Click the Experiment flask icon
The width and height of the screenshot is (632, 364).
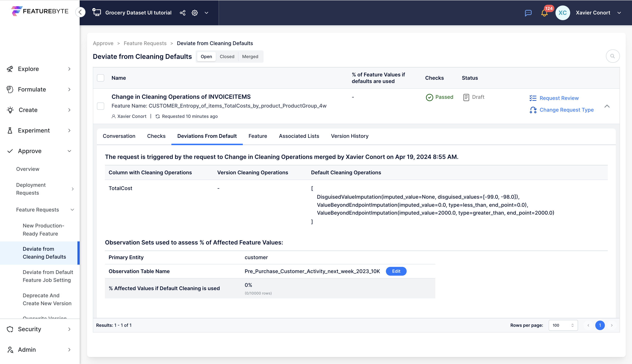click(x=10, y=130)
